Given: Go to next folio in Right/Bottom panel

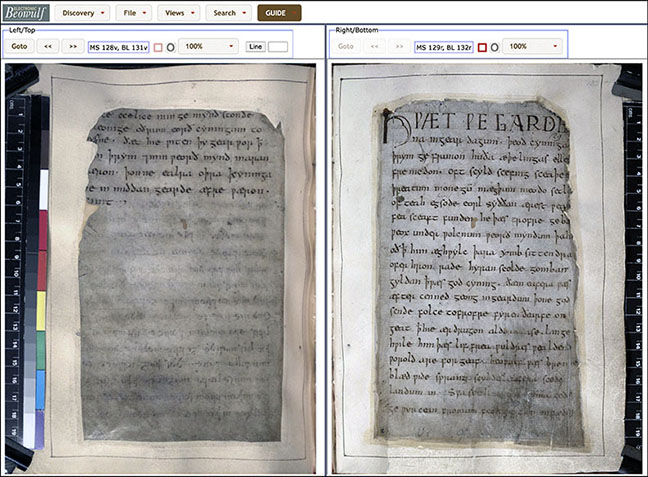Looking at the screenshot, I should tap(399, 46).
